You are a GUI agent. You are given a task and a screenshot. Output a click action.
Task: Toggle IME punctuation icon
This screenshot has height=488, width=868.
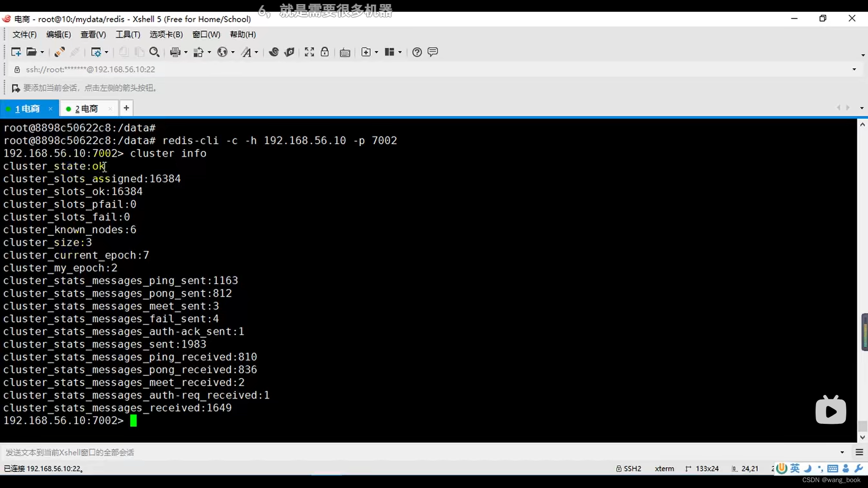click(x=820, y=469)
